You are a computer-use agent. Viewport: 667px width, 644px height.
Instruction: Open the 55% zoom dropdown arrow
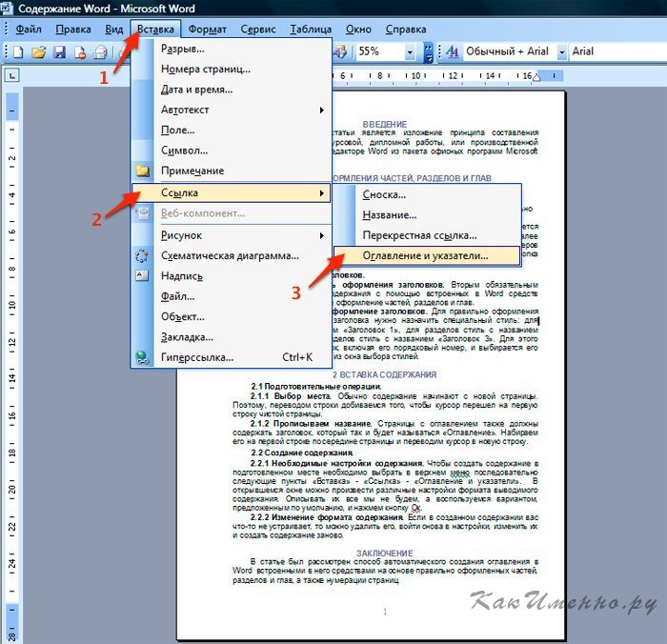(410, 51)
